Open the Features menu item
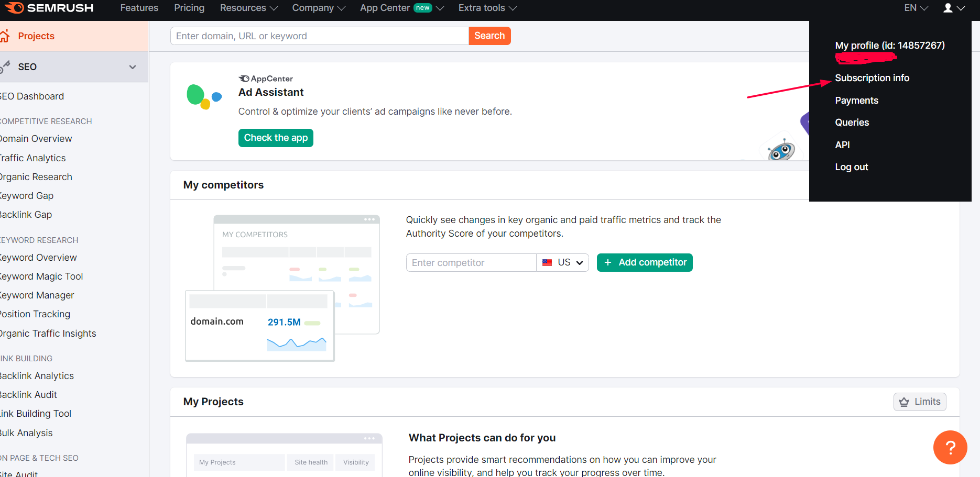Screen dimensions: 980x477 coord(139,8)
